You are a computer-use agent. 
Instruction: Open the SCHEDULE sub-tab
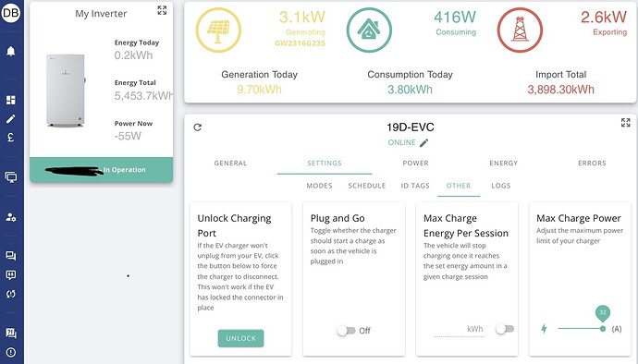(367, 186)
